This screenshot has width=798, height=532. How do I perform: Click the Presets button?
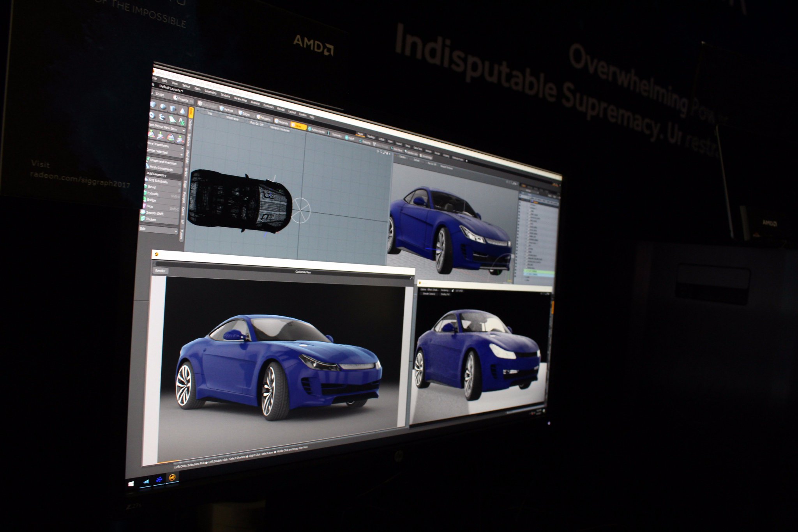pyautogui.click(x=182, y=99)
